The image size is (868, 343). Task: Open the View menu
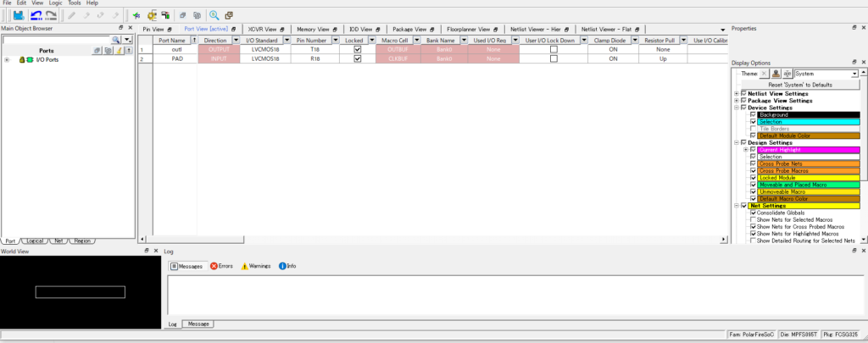coord(37,3)
